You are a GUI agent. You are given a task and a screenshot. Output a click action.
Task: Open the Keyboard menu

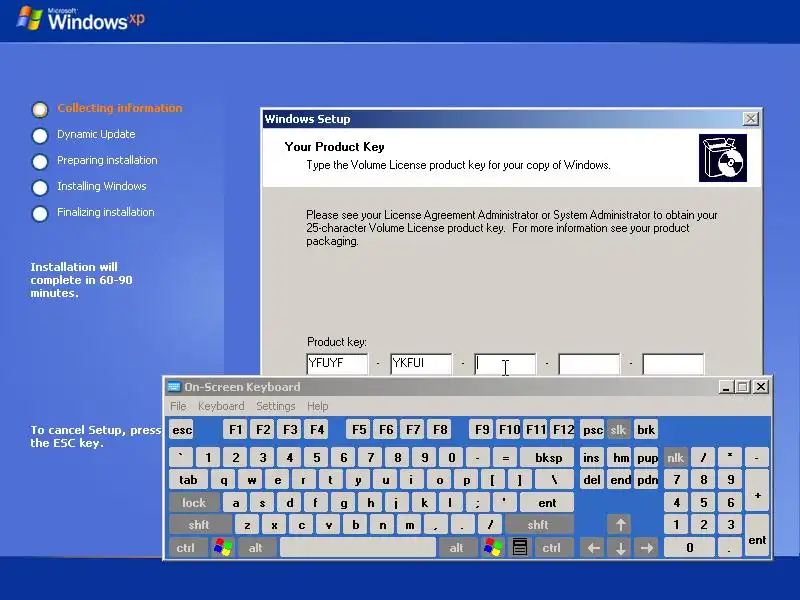(221, 406)
